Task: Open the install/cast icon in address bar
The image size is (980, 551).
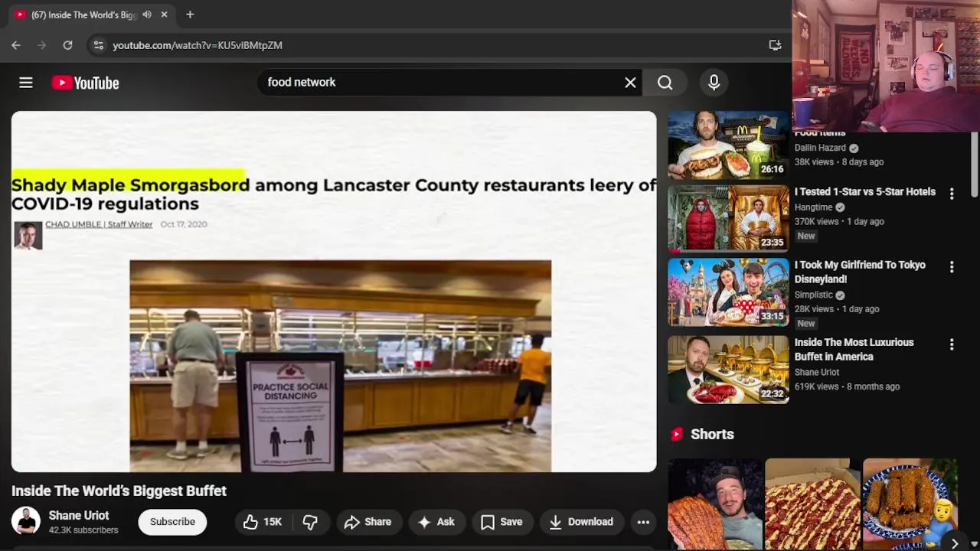Action: 775,45
